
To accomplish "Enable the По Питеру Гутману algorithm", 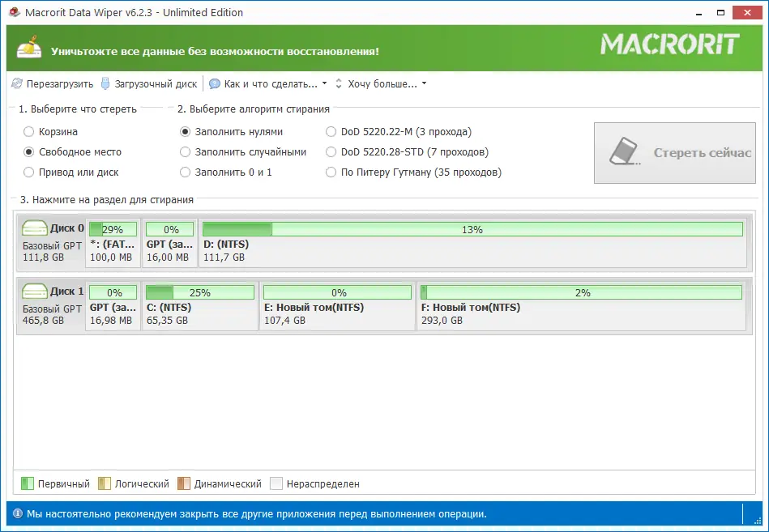I will [331, 172].
